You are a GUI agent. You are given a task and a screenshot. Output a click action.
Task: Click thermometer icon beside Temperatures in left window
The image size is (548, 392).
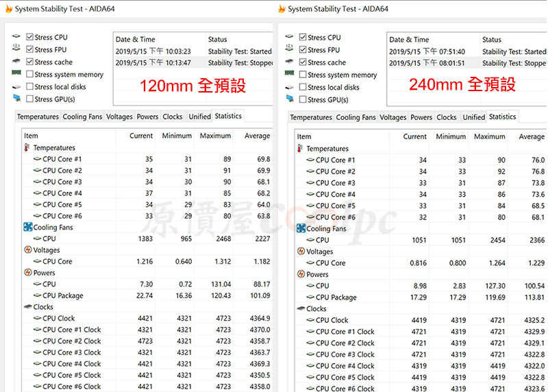(x=27, y=147)
